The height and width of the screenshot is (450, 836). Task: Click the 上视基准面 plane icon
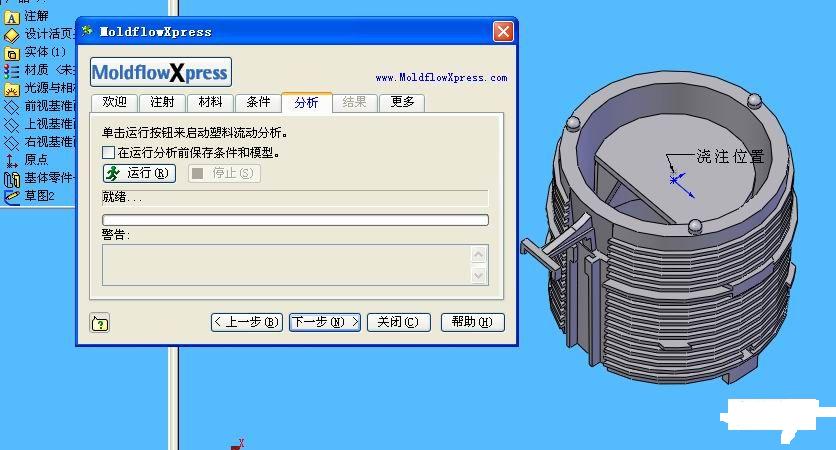(12, 125)
